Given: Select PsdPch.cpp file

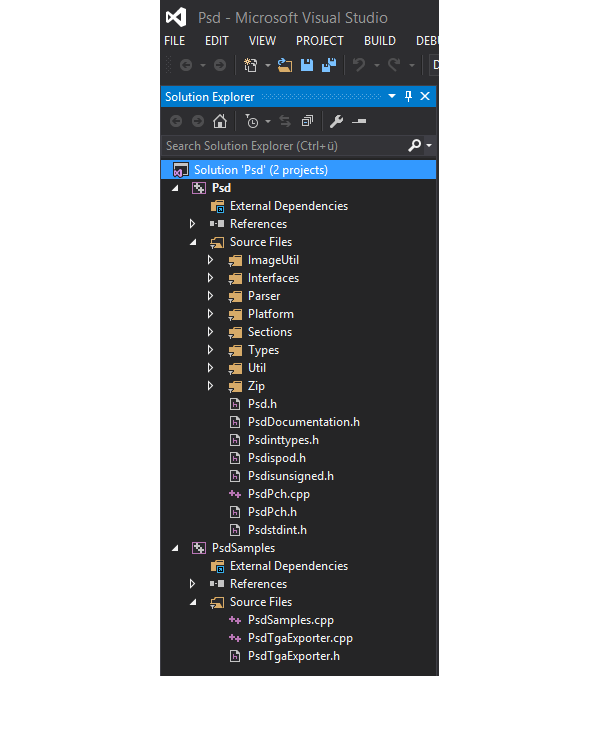Looking at the screenshot, I should tap(279, 494).
